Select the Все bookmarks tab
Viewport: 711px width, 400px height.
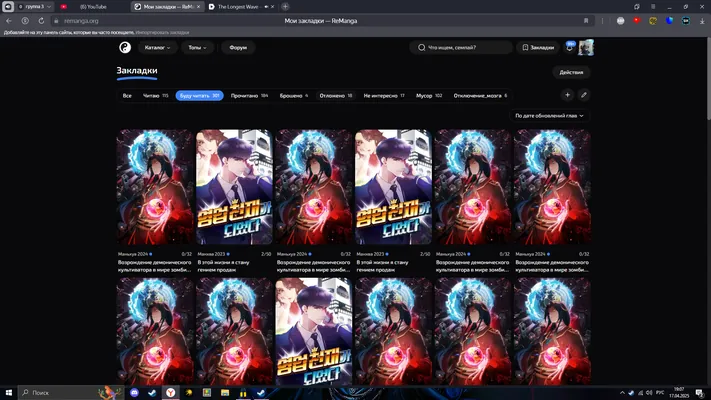coord(127,96)
